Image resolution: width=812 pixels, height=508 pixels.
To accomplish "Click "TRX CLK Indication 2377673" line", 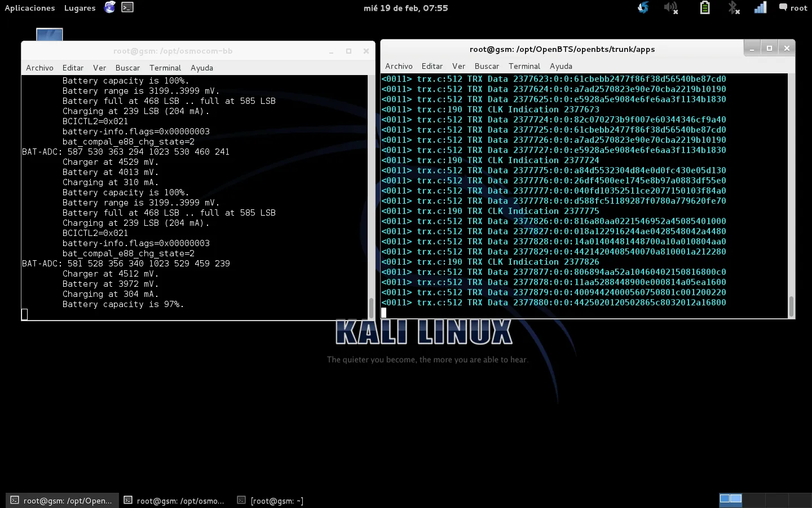I will (x=490, y=110).
